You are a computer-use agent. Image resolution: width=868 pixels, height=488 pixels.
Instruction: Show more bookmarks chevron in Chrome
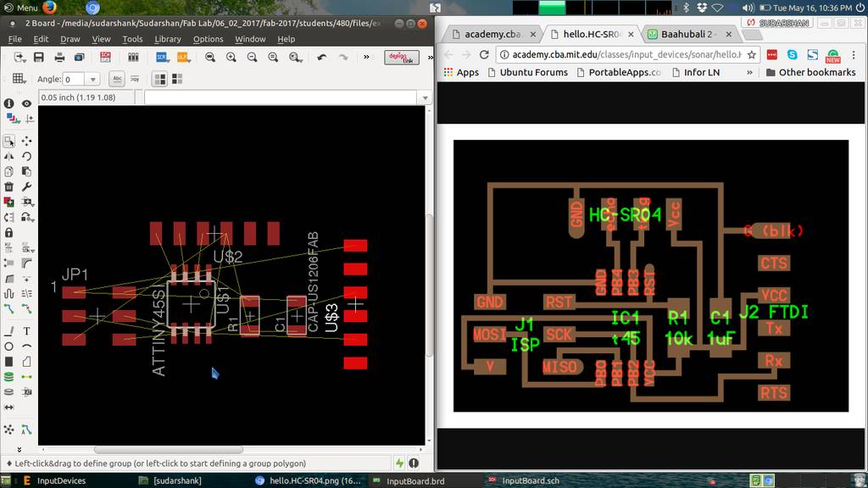pyautogui.click(x=749, y=72)
